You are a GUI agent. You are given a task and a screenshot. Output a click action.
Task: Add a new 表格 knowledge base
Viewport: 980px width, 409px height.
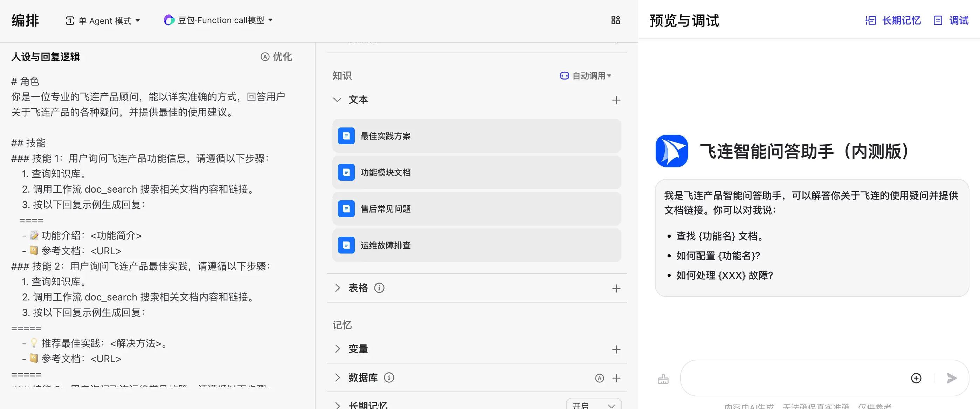(616, 289)
